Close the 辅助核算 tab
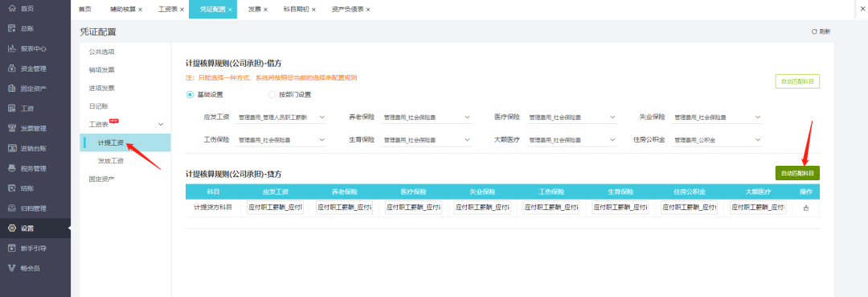The width and height of the screenshot is (868, 297). click(140, 10)
